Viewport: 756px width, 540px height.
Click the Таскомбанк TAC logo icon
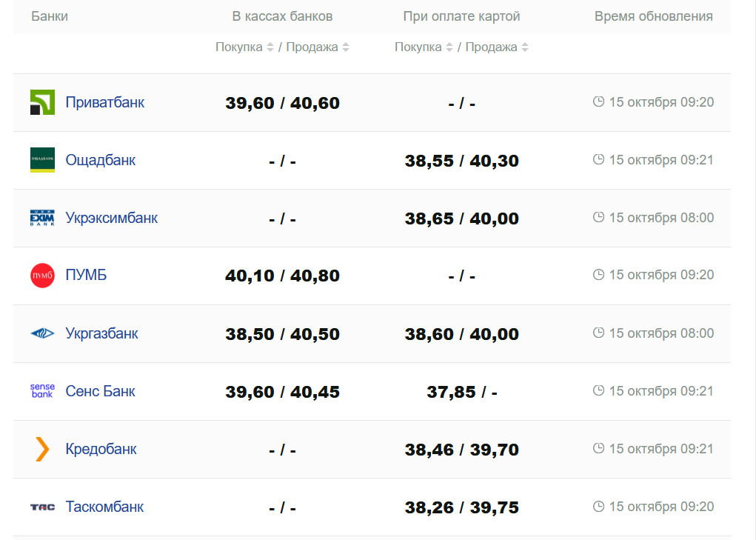42,507
